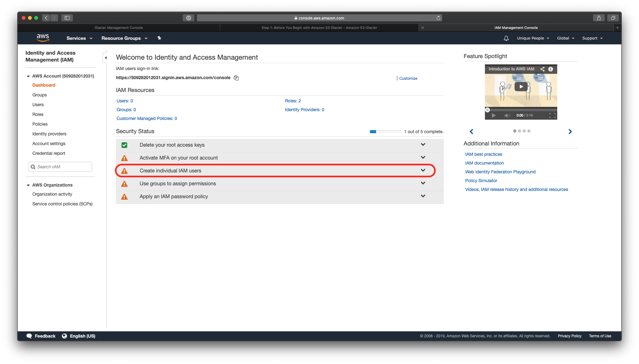Click the info icon on the intro video

coord(551,69)
